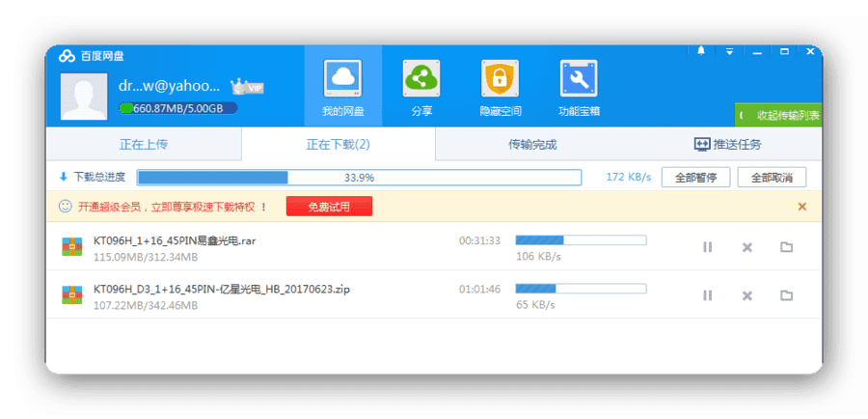Close the yellow membership promo banner
The width and height of the screenshot is (868, 419).
[801, 207]
